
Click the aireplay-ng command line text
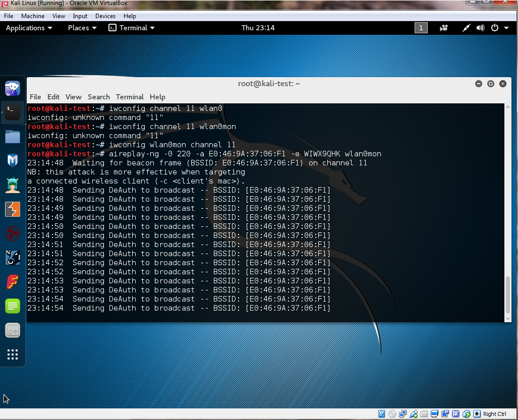(x=245, y=154)
